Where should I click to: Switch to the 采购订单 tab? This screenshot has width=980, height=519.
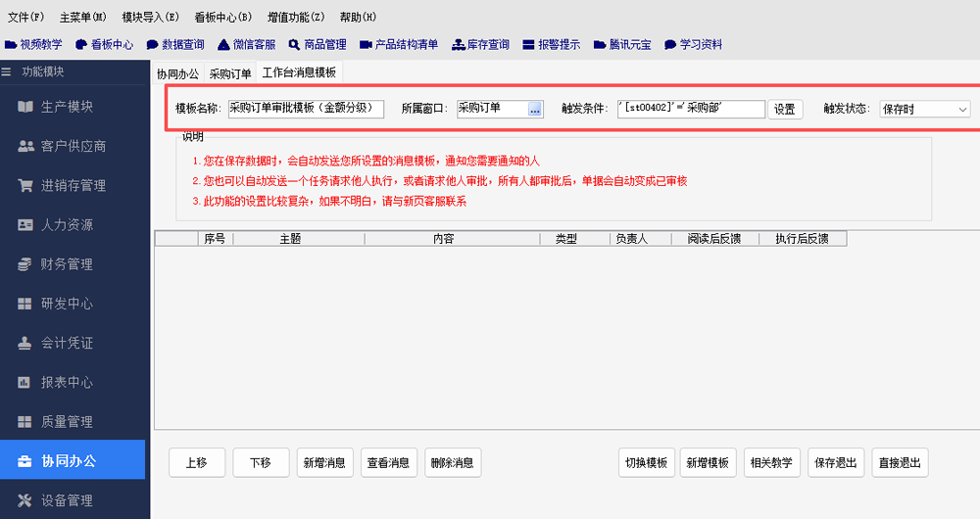230,73
